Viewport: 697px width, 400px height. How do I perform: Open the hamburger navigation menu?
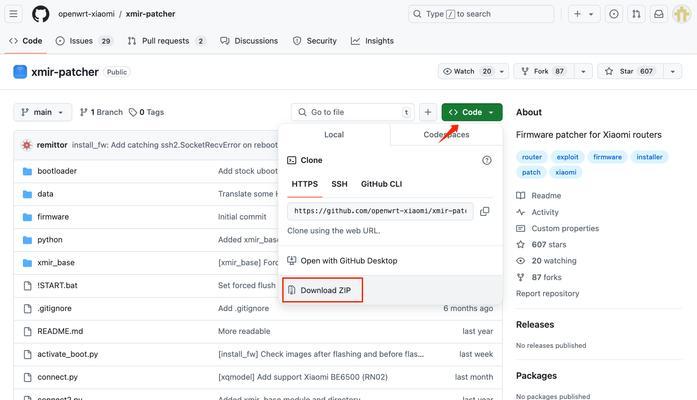[14, 14]
